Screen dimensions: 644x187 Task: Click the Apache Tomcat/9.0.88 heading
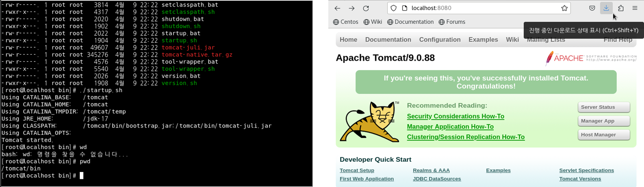click(385, 58)
